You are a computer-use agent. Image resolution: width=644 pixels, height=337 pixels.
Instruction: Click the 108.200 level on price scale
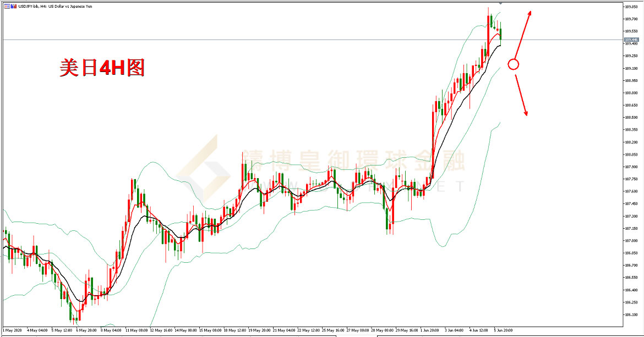631,142
